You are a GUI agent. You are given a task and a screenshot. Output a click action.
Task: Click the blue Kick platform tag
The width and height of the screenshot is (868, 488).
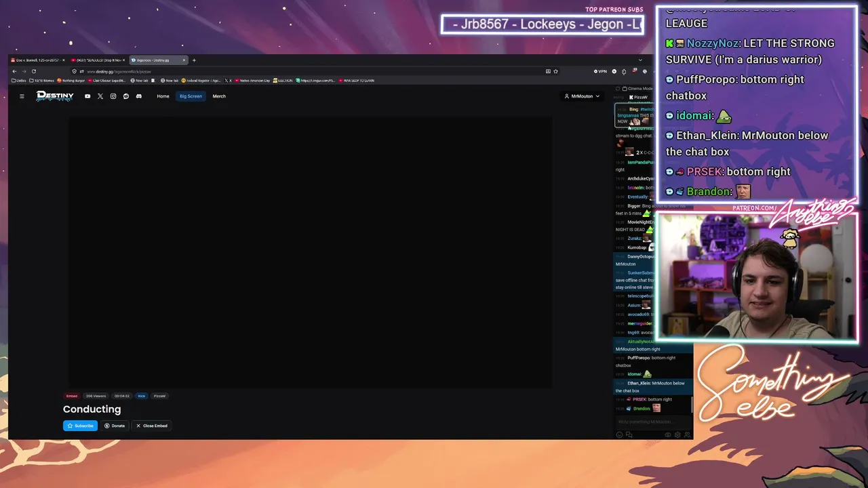point(142,396)
